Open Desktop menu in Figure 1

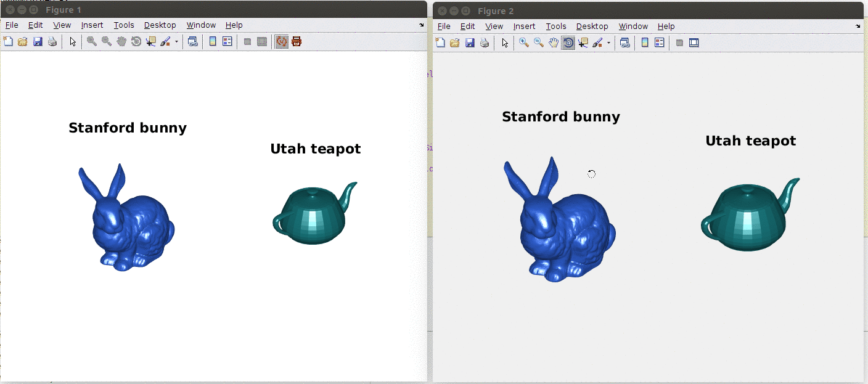pos(160,25)
